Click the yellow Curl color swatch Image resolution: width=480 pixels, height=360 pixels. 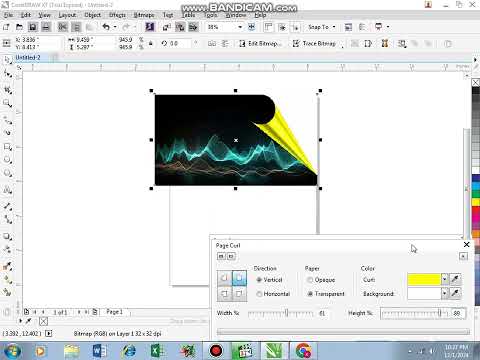424,279
